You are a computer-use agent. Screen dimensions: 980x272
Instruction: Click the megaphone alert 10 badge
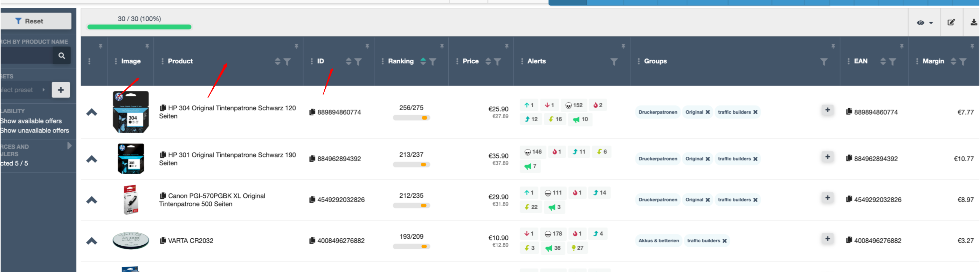point(581,119)
